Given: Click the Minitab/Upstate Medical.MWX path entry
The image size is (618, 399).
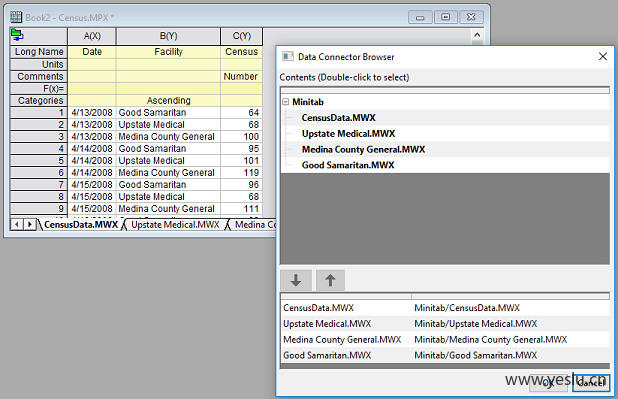Looking at the screenshot, I should point(476,324).
